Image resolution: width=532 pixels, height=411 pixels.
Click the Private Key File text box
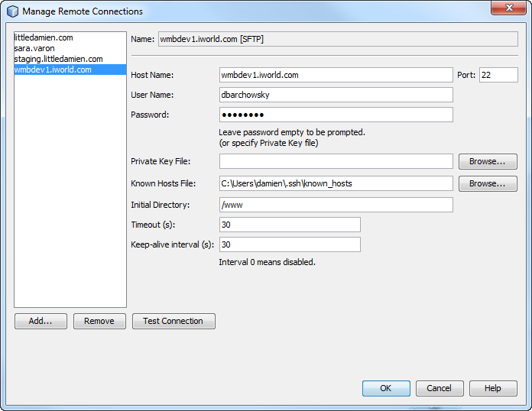click(336, 161)
